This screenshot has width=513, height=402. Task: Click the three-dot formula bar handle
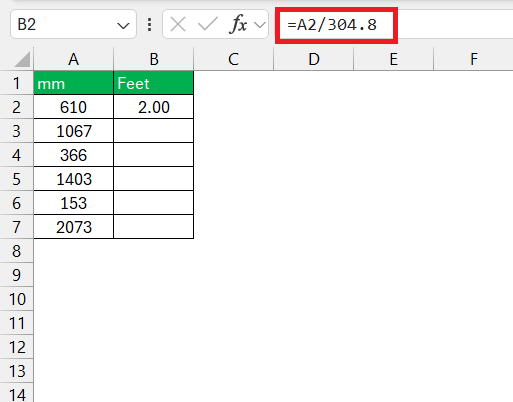[x=149, y=25]
